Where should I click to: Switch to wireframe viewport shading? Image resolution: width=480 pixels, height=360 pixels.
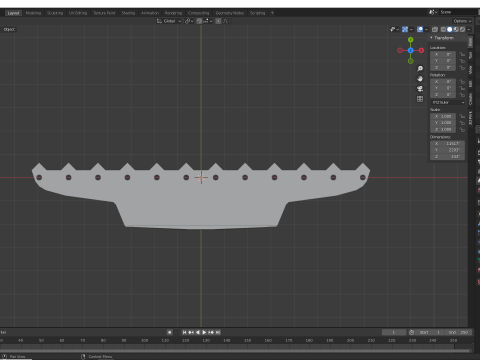(443, 29)
